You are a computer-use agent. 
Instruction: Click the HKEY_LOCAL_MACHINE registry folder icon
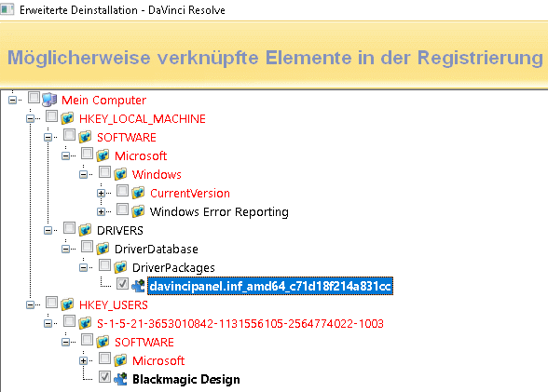tap(67, 118)
